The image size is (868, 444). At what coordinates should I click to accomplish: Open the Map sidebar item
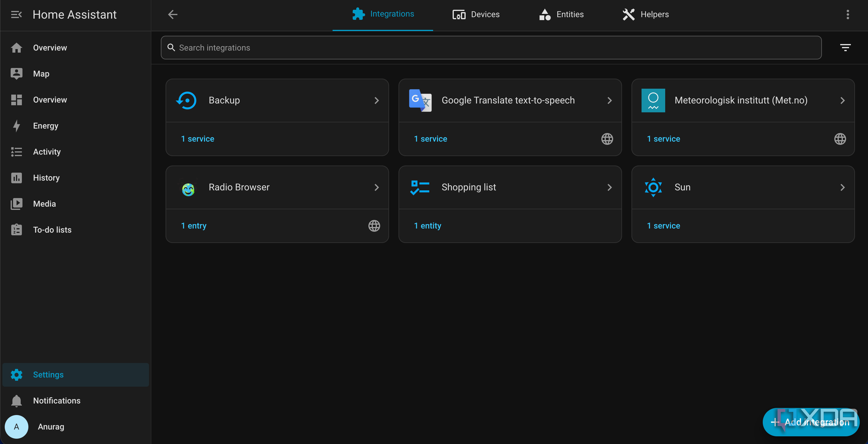[75, 74]
